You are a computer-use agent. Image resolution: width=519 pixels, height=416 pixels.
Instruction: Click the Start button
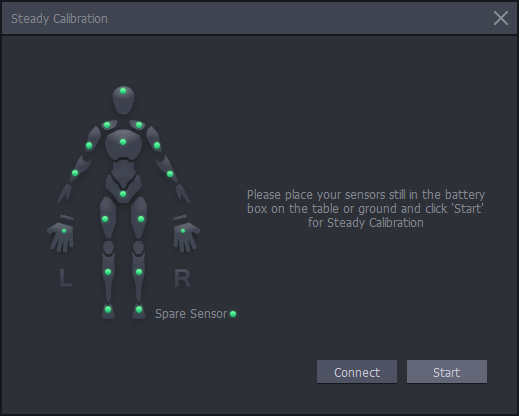click(447, 372)
